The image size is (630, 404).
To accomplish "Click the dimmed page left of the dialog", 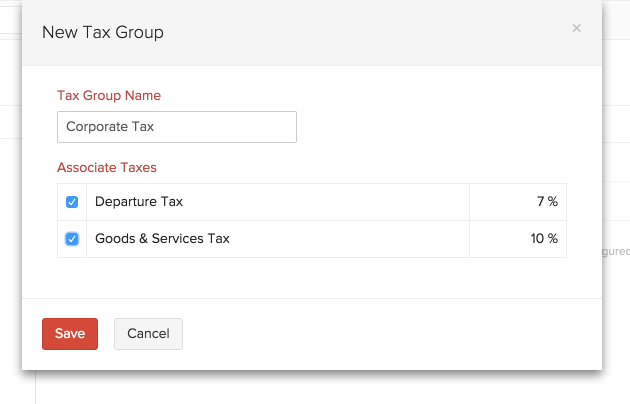I will [10, 200].
